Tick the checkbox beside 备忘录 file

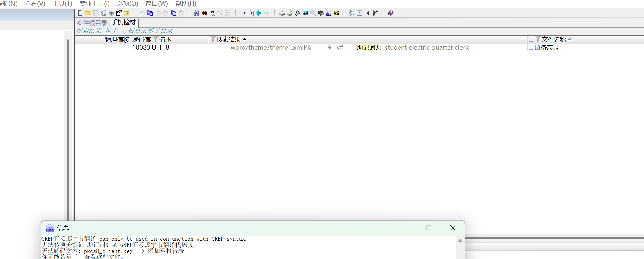pos(531,48)
